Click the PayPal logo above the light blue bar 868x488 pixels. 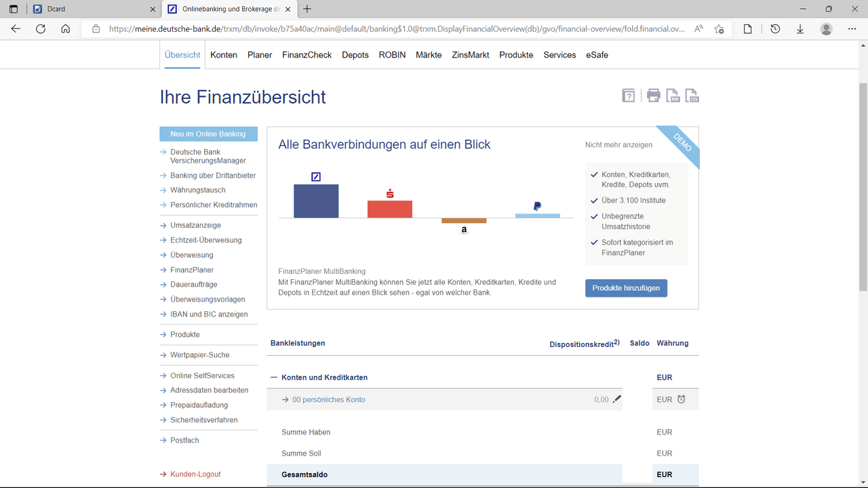point(537,206)
